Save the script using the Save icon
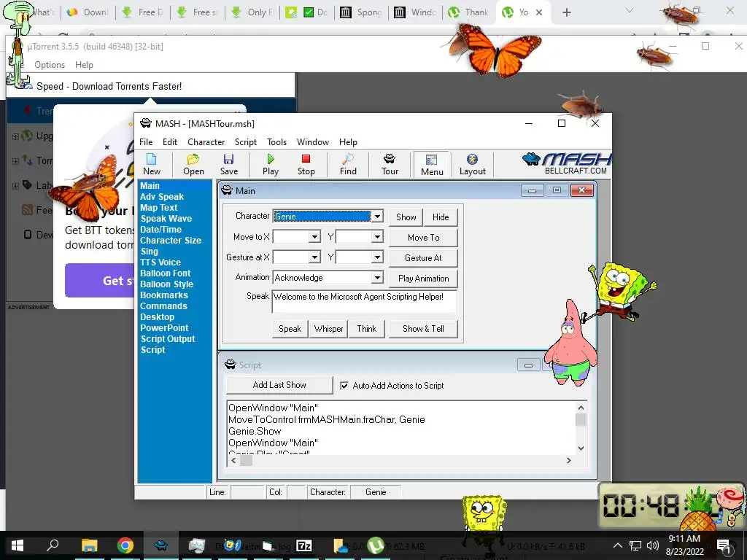This screenshot has width=747, height=560. [228, 164]
